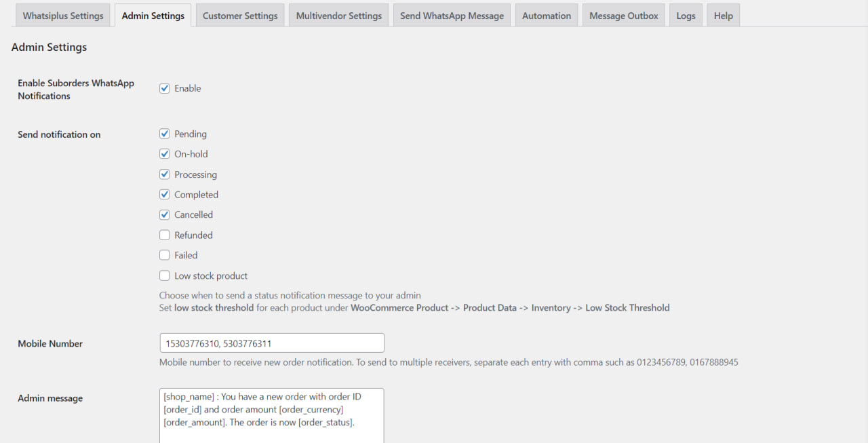Check the Failed status checkbox
The image size is (868, 443).
coord(164,255)
